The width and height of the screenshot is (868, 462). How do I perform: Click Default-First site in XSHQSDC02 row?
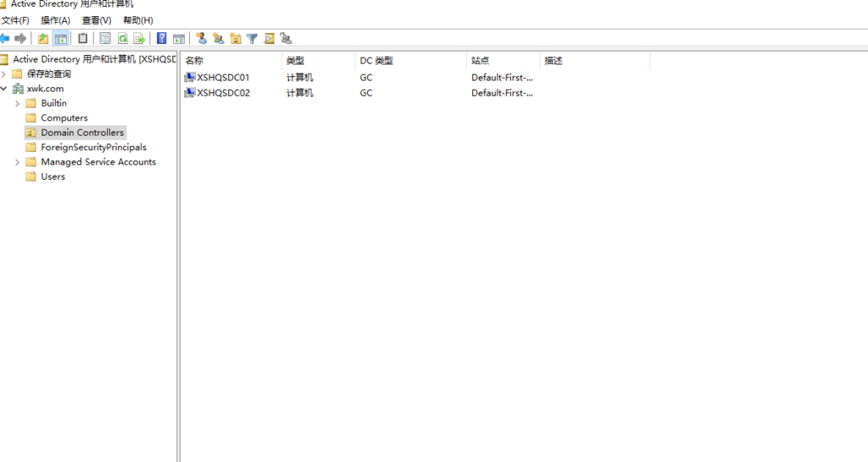coord(502,93)
